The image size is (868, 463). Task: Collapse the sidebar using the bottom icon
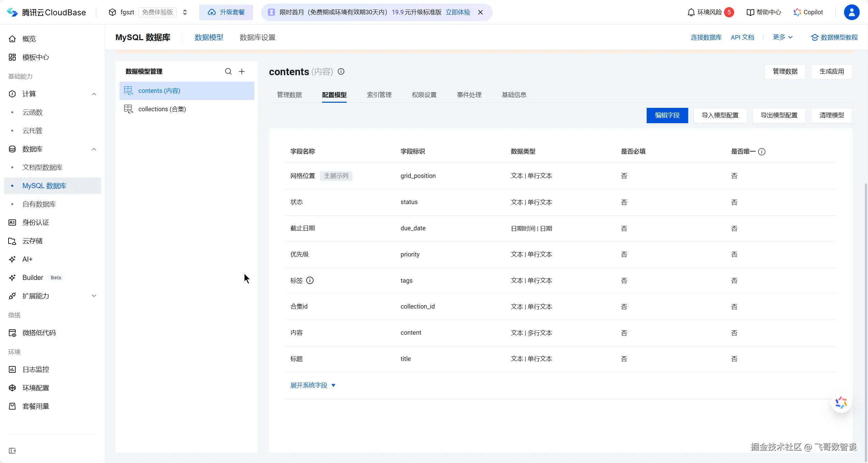click(x=12, y=451)
